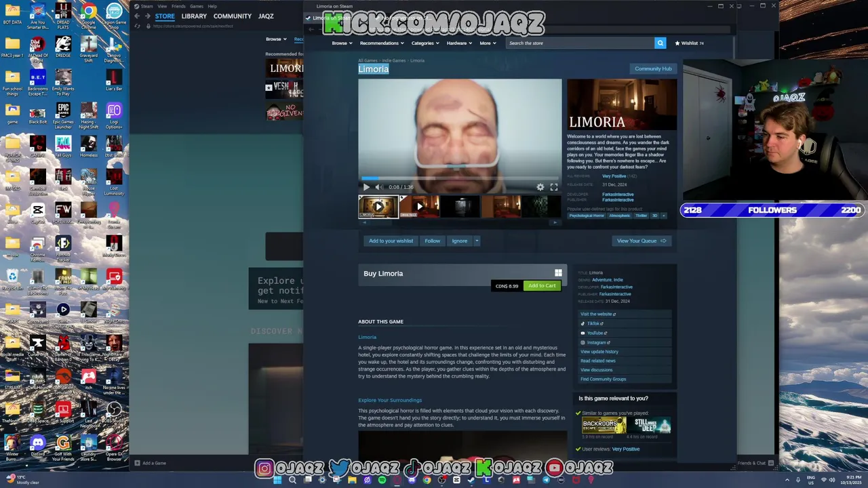Open the YouTube link
This screenshot has height=488, width=868.
click(595, 333)
